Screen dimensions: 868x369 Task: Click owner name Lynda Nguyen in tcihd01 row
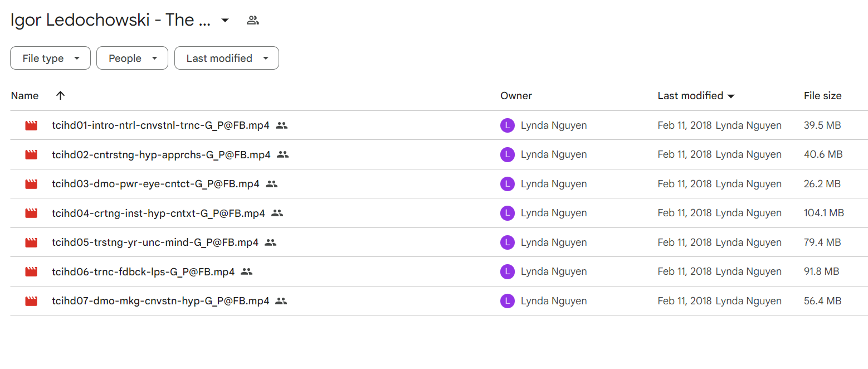point(554,125)
